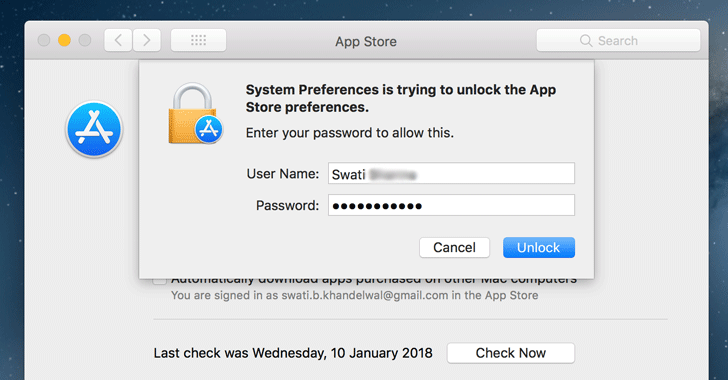Go back with the left chevron button
The image size is (728, 380).
118,40
